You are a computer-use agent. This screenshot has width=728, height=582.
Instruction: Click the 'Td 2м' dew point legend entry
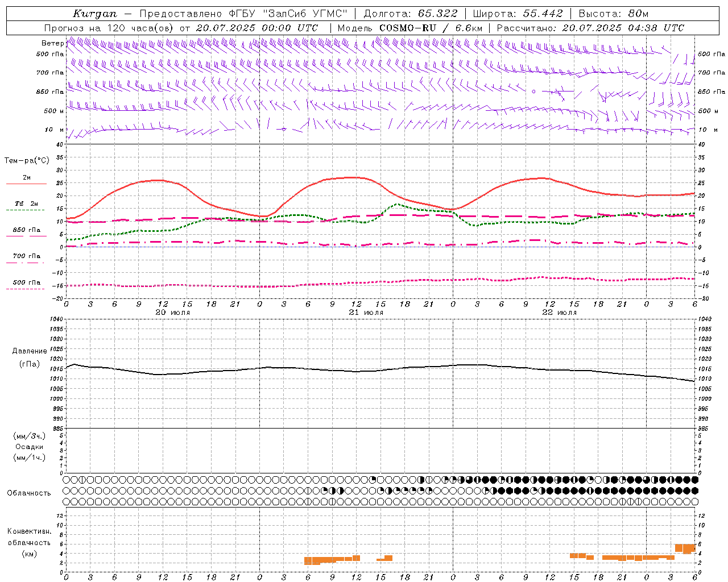[x=26, y=203]
